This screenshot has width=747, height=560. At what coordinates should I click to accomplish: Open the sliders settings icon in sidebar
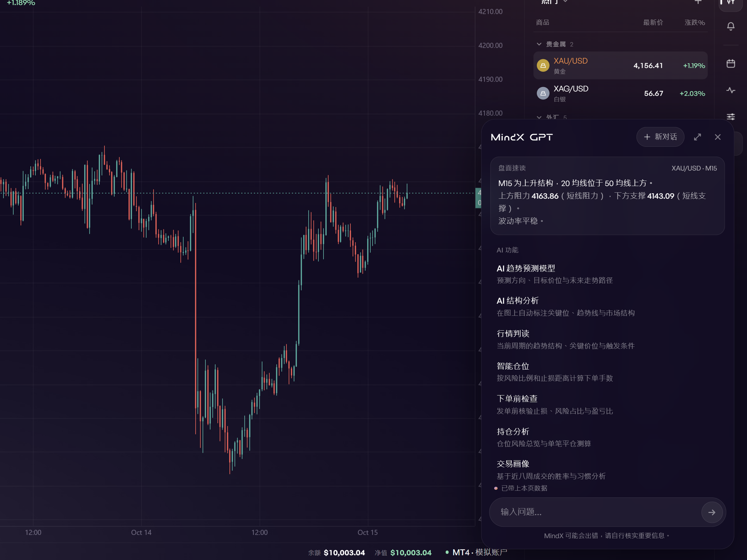point(731,117)
